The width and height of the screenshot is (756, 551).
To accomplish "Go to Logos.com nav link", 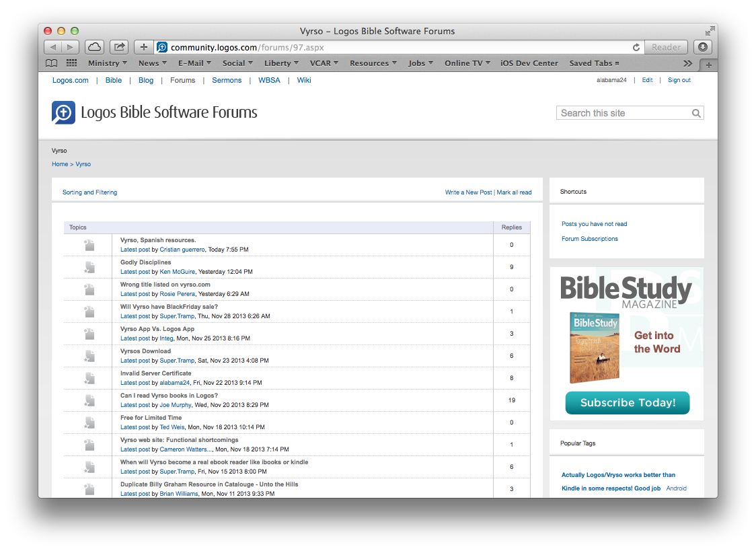I will (71, 80).
